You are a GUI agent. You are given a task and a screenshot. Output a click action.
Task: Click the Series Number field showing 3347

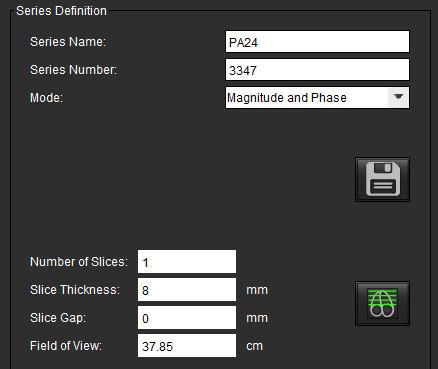coord(317,70)
